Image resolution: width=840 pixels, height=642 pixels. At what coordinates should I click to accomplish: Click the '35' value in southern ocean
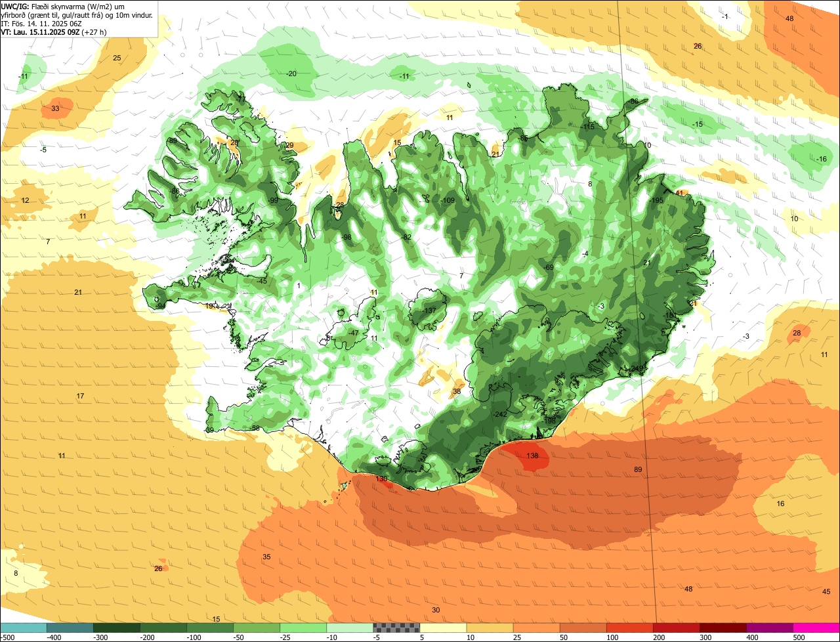266,557
